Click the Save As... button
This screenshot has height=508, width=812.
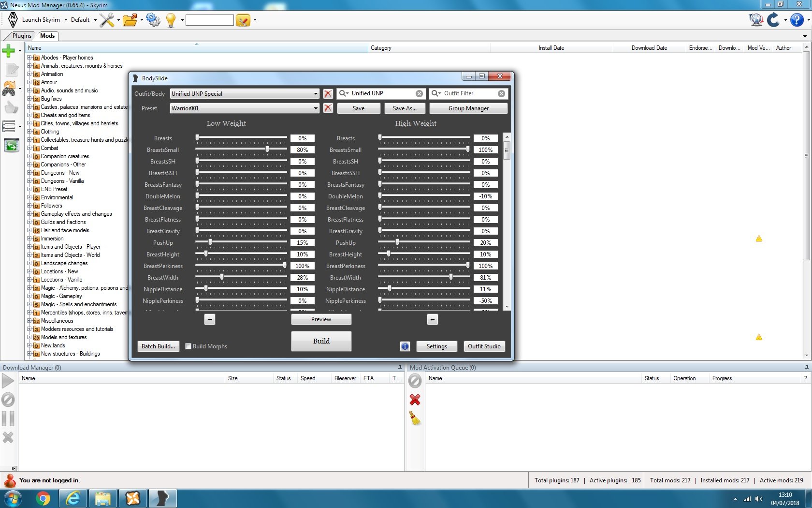405,108
